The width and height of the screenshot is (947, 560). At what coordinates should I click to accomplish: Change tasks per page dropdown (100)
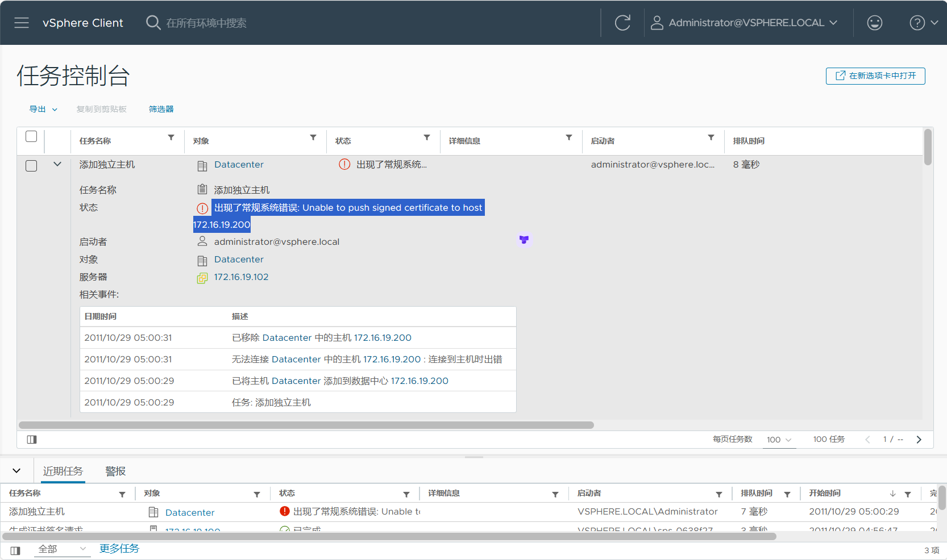pos(779,440)
